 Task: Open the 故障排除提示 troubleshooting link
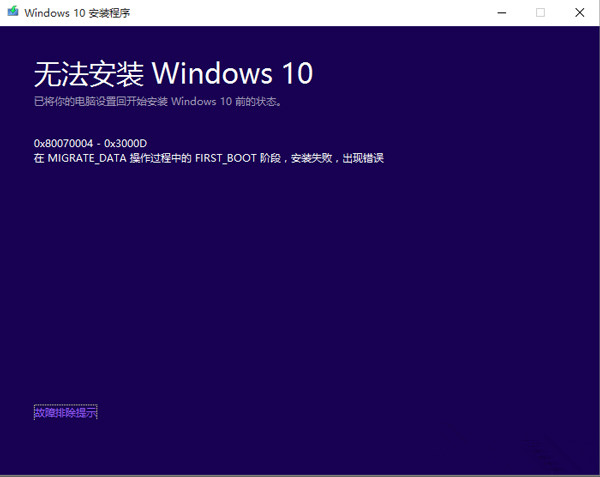coord(65,412)
